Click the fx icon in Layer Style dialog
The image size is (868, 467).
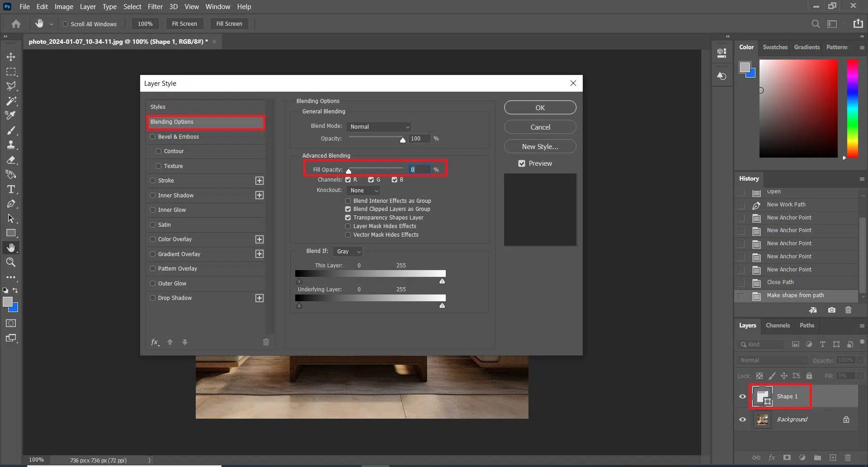point(155,342)
